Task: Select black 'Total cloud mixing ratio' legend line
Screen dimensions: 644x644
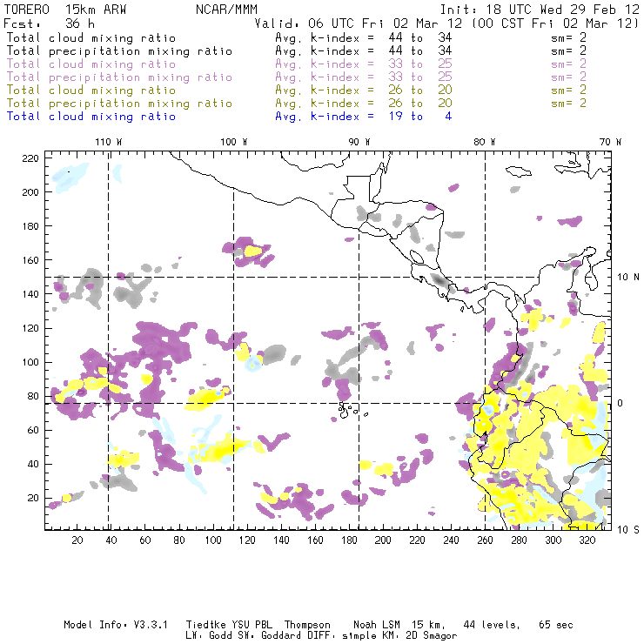Action: pyautogui.click(x=91, y=37)
